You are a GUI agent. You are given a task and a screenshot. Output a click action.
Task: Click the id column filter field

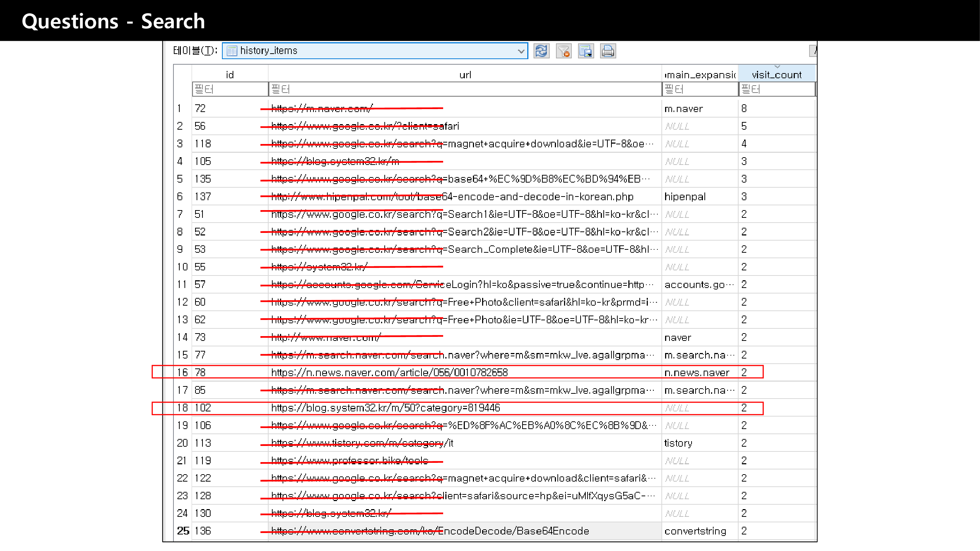[x=230, y=89]
